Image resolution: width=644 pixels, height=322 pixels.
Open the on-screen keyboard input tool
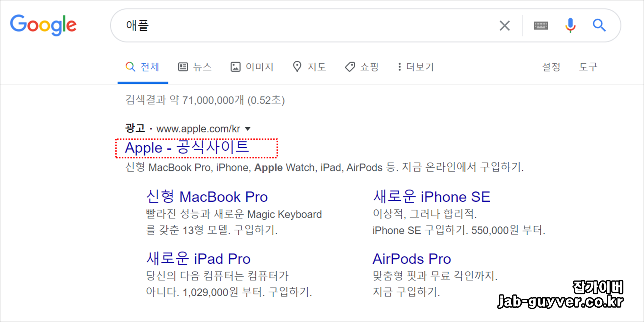[541, 25]
